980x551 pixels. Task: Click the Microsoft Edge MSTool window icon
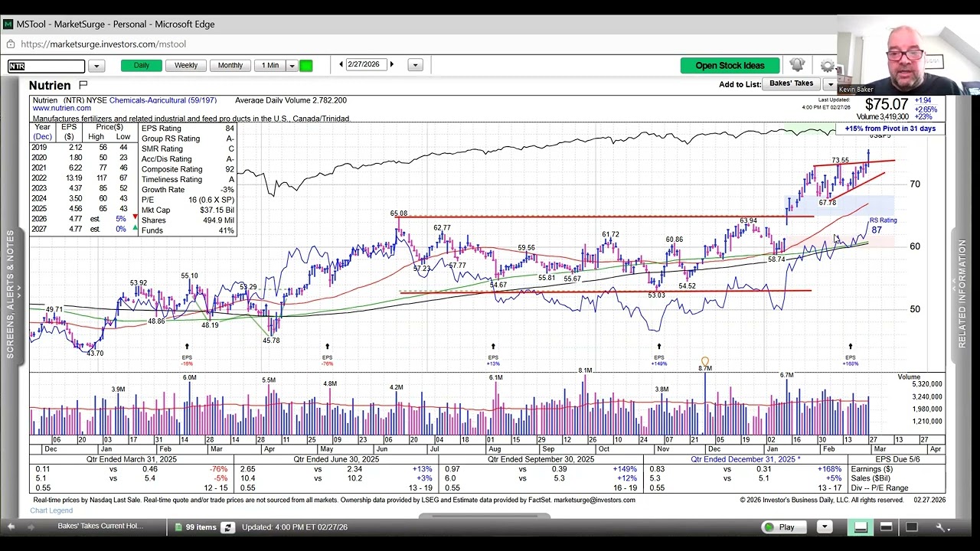(8, 24)
